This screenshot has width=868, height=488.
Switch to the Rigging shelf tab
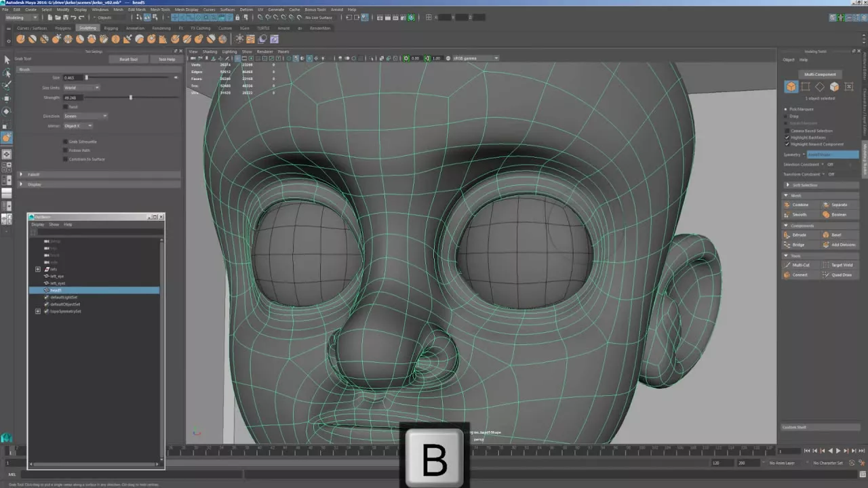[111, 28]
